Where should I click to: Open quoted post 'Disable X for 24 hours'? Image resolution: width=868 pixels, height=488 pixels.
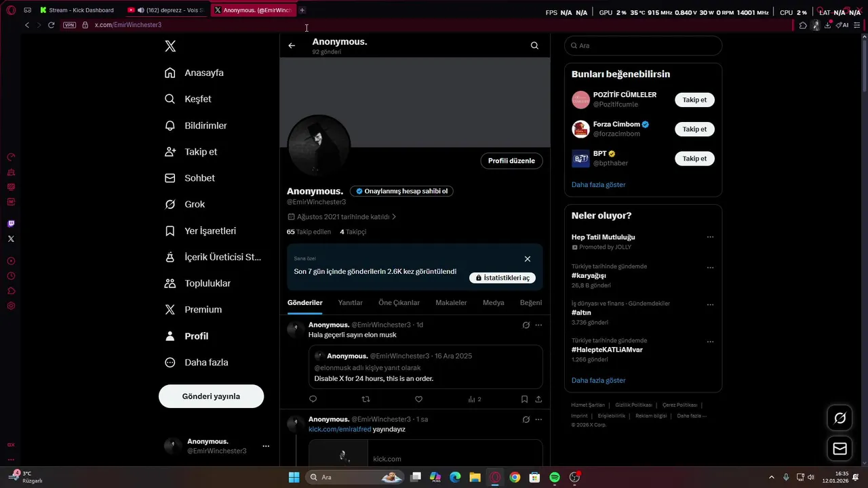click(425, 367)
